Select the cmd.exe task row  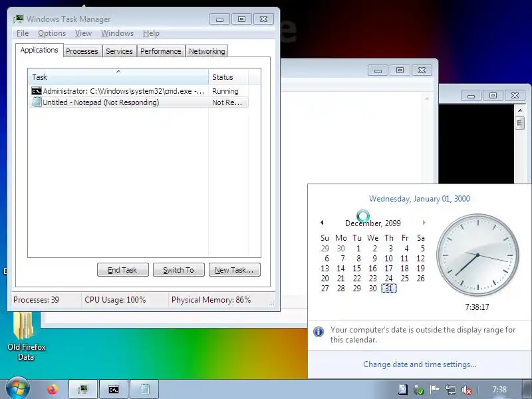(x=138, y=91)
